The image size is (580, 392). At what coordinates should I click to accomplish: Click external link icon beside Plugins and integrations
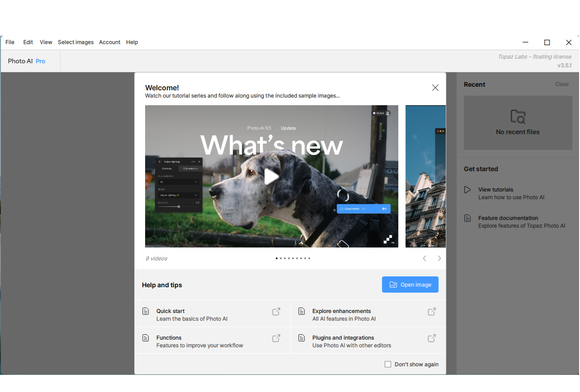pos(432,338)
